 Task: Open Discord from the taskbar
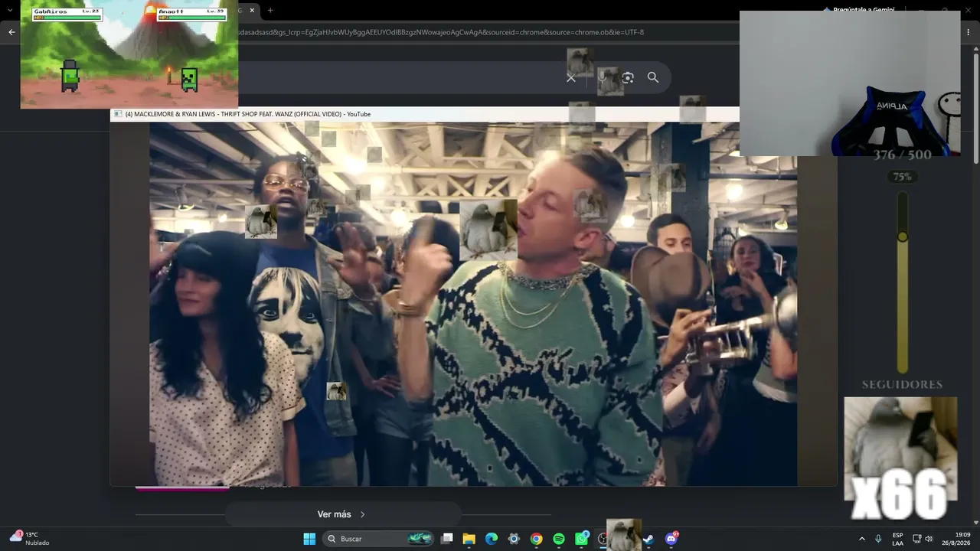[671, 539]
